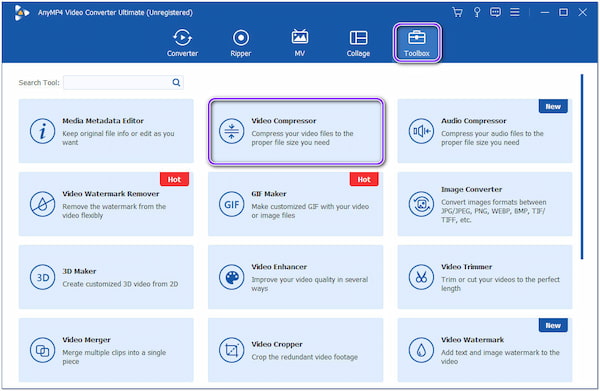600x391 pixels.
Task: Open Video Watermark Remover title
Action: click(x=111, y=194)
